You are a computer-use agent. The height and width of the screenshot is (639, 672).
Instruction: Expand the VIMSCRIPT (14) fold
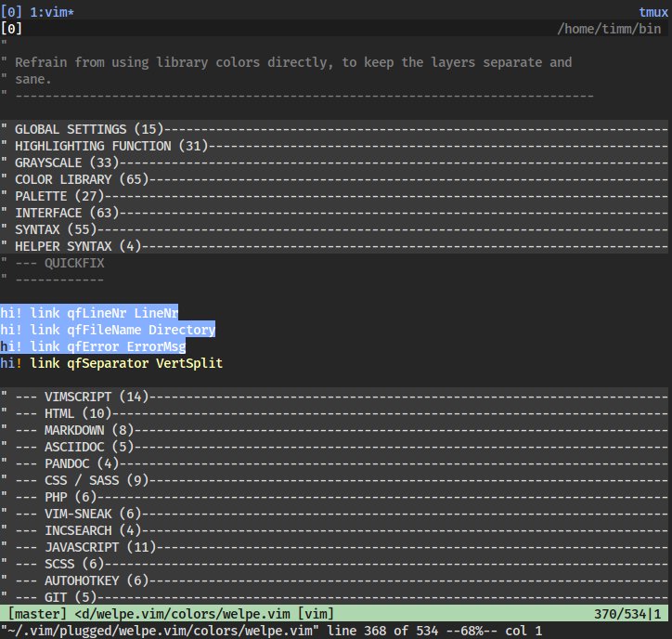tap(334, 397)
